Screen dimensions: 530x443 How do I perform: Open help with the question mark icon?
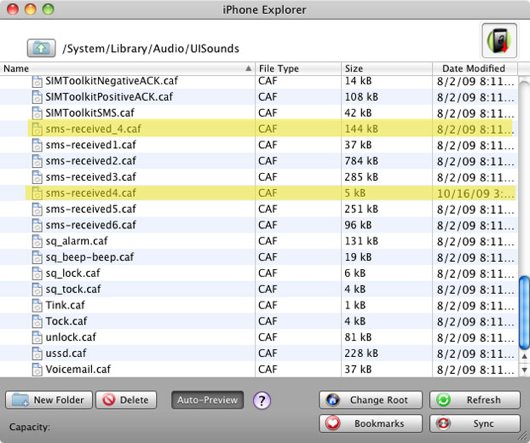[262, 400]
